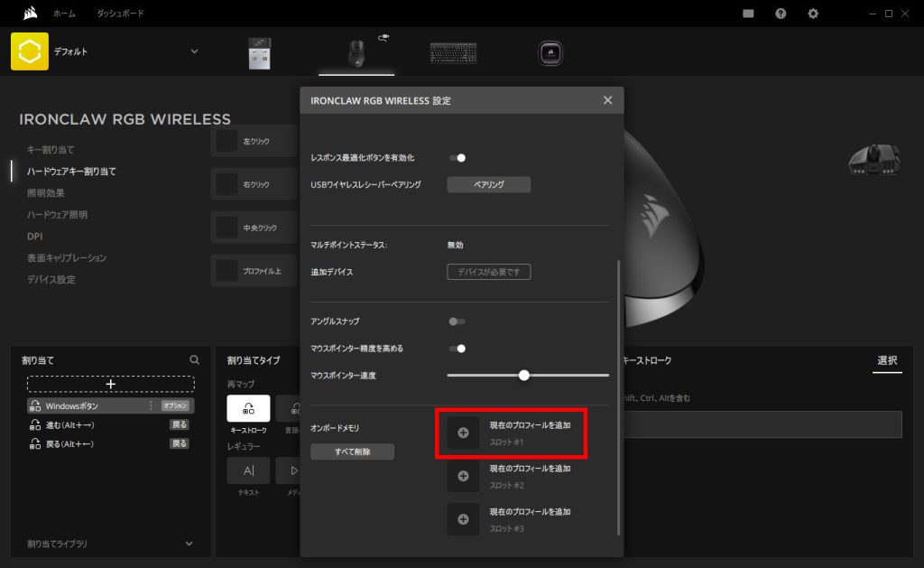
Task: Click the デバイスが必要です button
Action: coord(488,272)
